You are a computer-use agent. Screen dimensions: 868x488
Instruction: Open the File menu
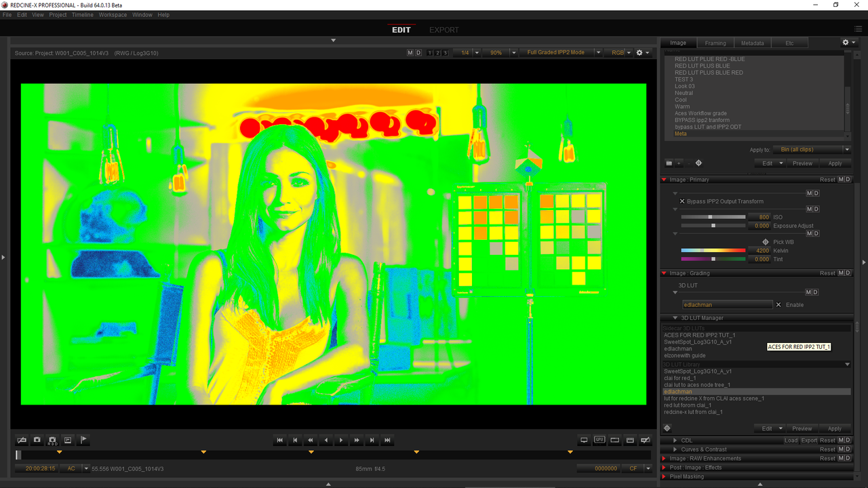pos(7,15)
